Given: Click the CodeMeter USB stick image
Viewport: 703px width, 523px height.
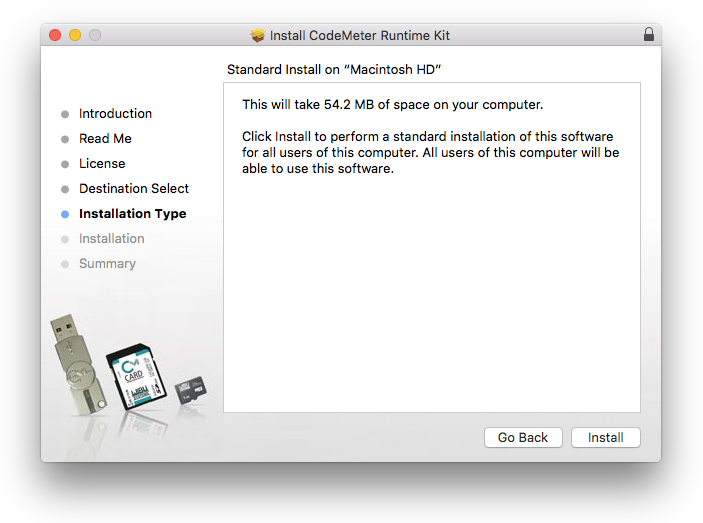Looking at the screenshot, I should tap(77, 364).
